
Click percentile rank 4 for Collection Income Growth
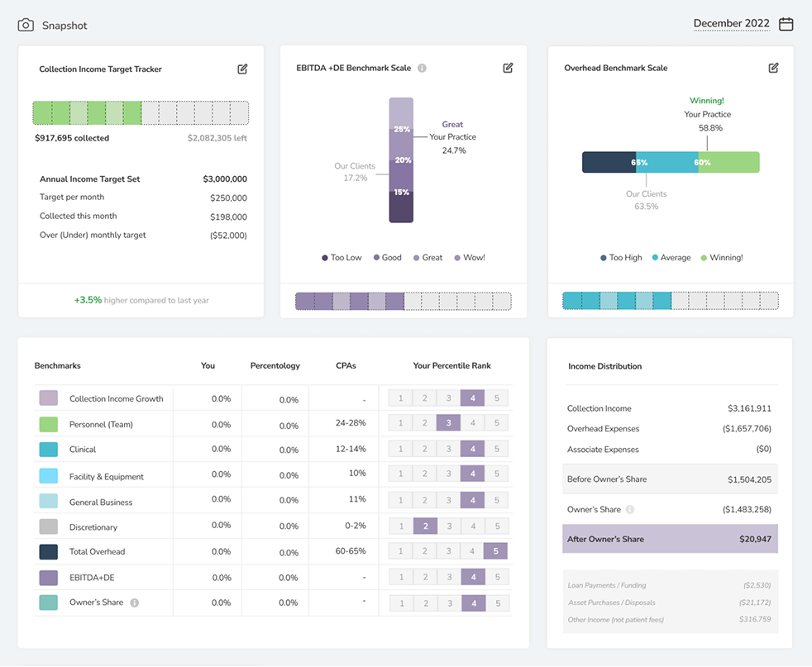(x=472, y=398)
